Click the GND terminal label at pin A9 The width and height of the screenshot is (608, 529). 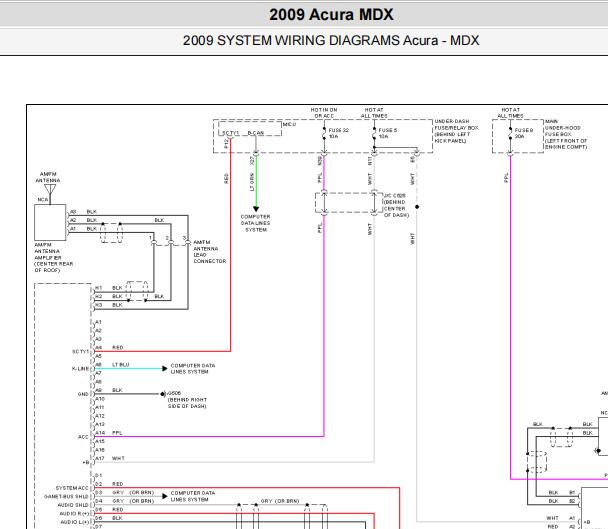tap(83, 394)
